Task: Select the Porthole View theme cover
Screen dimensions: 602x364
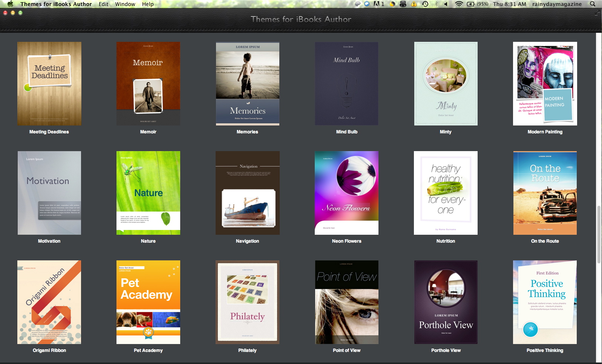Action: (446, 302)
